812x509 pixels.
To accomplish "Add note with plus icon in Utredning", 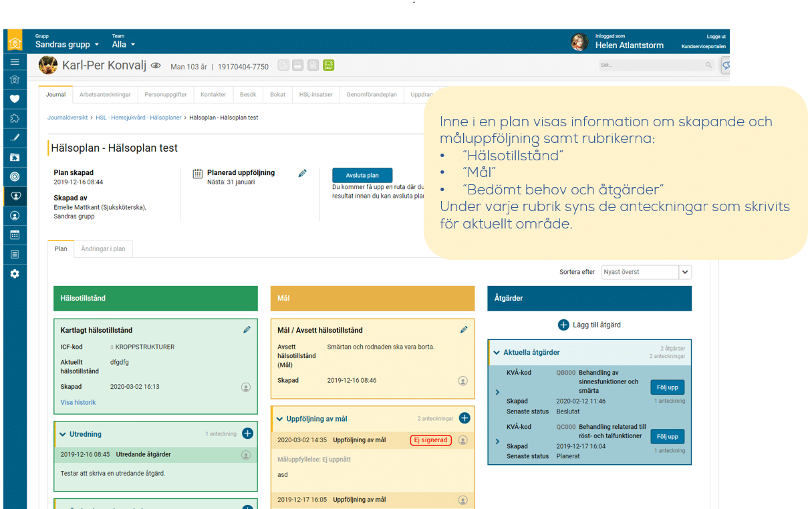I will [x=247, y=434].
